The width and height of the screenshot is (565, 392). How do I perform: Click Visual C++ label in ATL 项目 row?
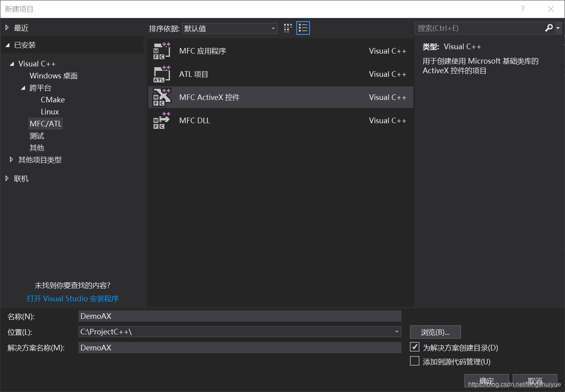[387, 74]
